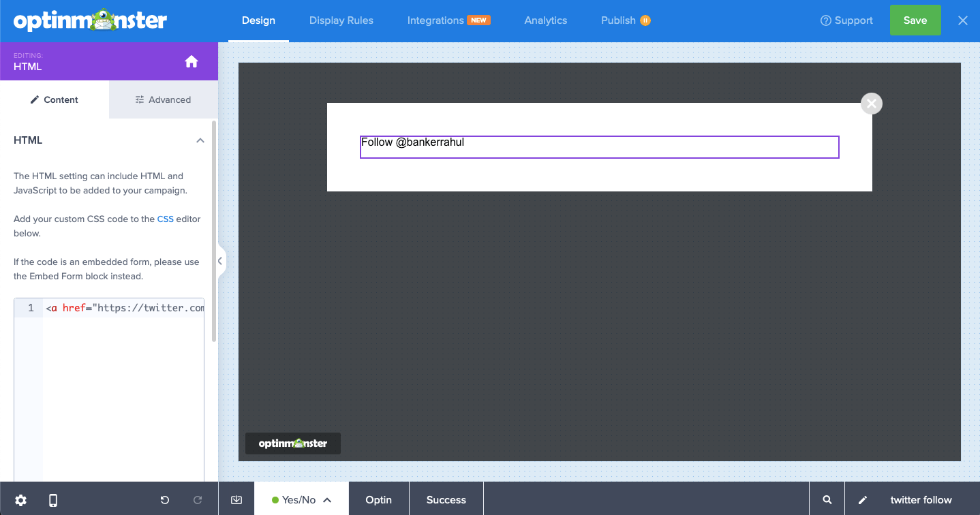Collapse the left sidebar panel arrow

click(220, 261)
